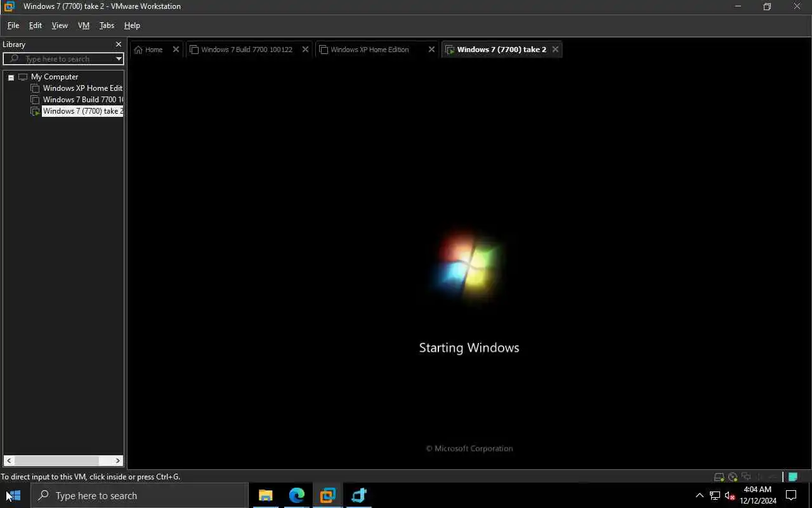The image size is (812, 508).
Task: Click the teal app icon beside VMware on taskbar
Action: pyautogui.click(x=358, y=495)
